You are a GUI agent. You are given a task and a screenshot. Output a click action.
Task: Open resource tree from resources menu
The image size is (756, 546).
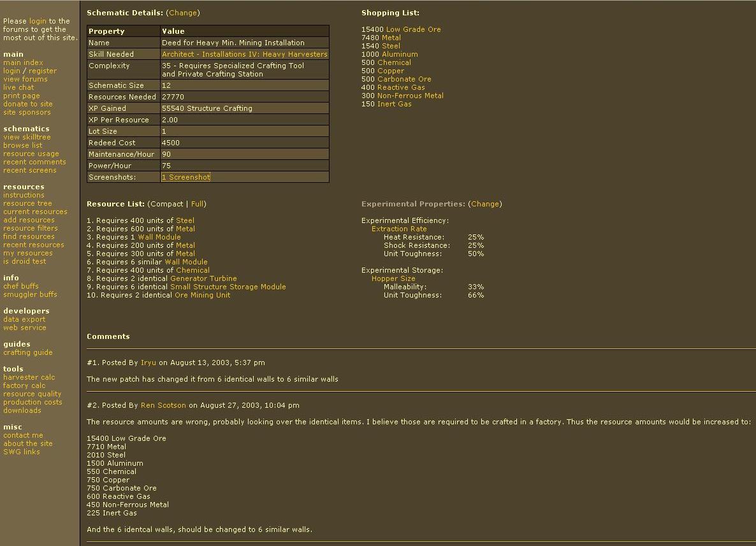[27, 203]
